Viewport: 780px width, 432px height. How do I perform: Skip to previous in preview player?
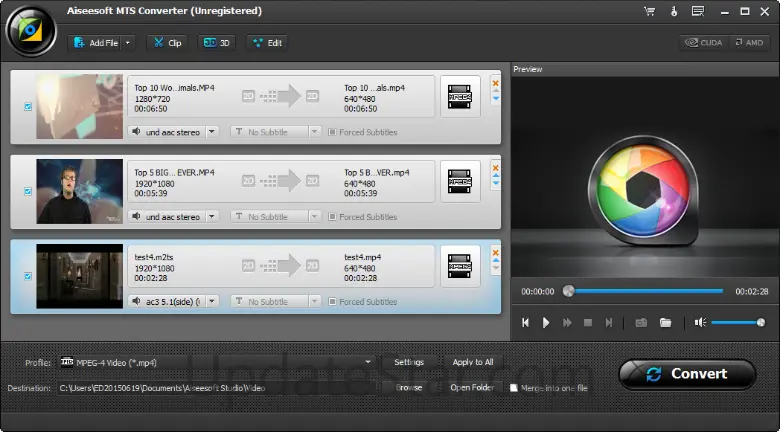525,323
